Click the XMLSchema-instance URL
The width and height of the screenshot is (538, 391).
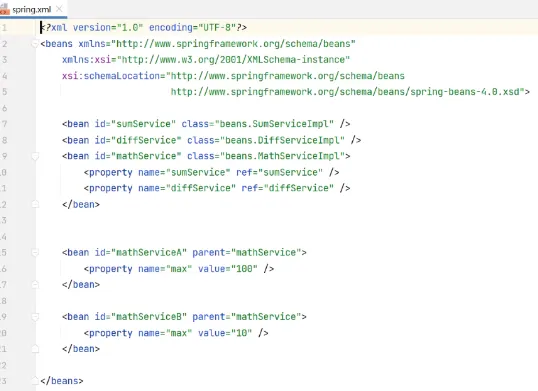[233, 60]
